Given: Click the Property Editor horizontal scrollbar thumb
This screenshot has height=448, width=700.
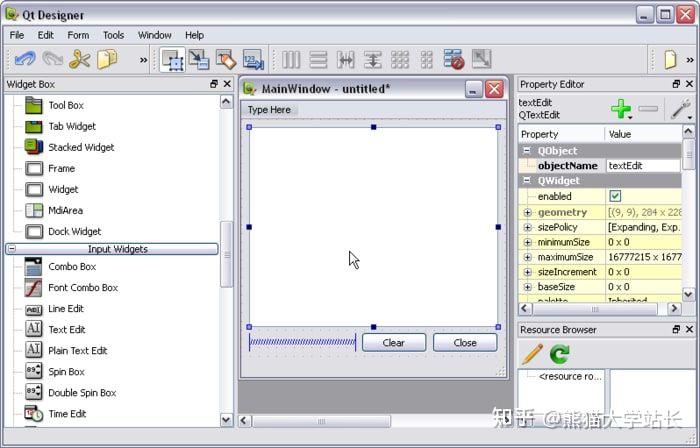Looking at the screenshot, I should pos(595,309).
